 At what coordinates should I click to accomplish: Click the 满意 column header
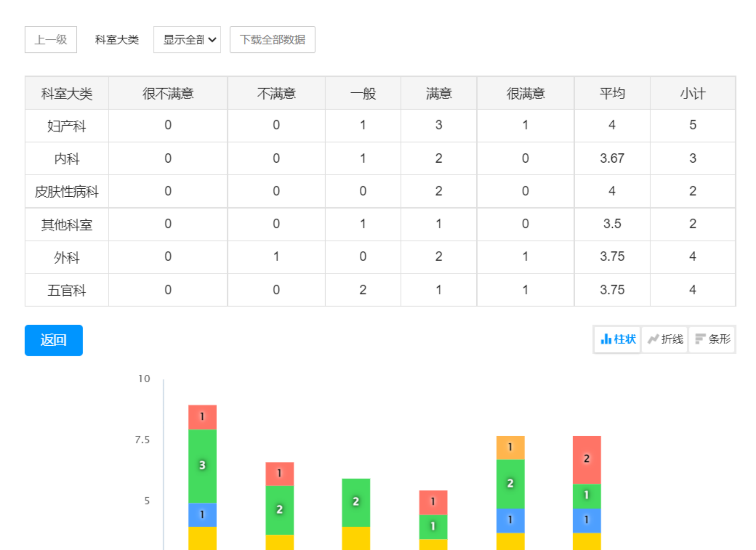coord(439,93)
